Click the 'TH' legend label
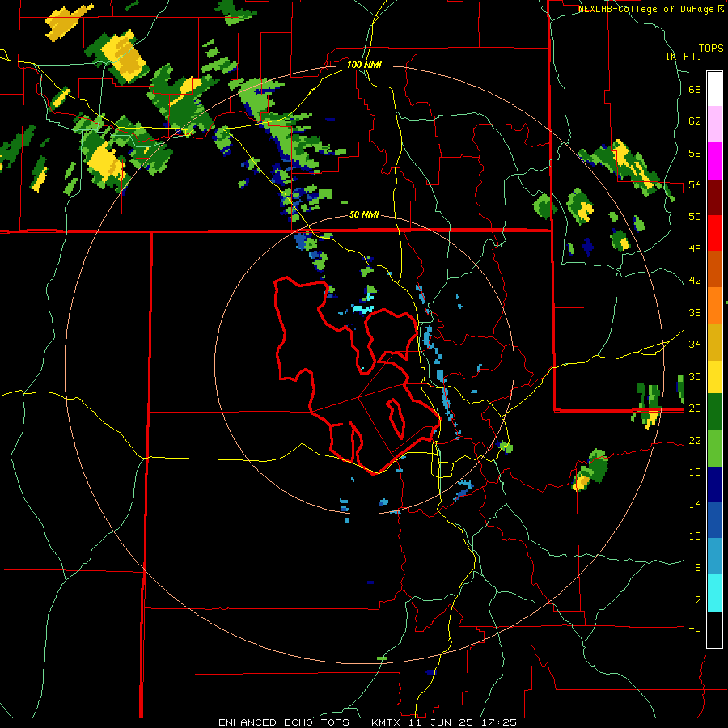728x728 pixels. tap(695, 632)
